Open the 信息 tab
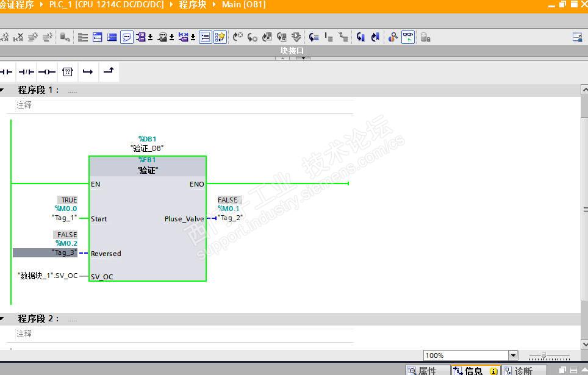Viewport: 588px width, 375px height. pos(476,371)
